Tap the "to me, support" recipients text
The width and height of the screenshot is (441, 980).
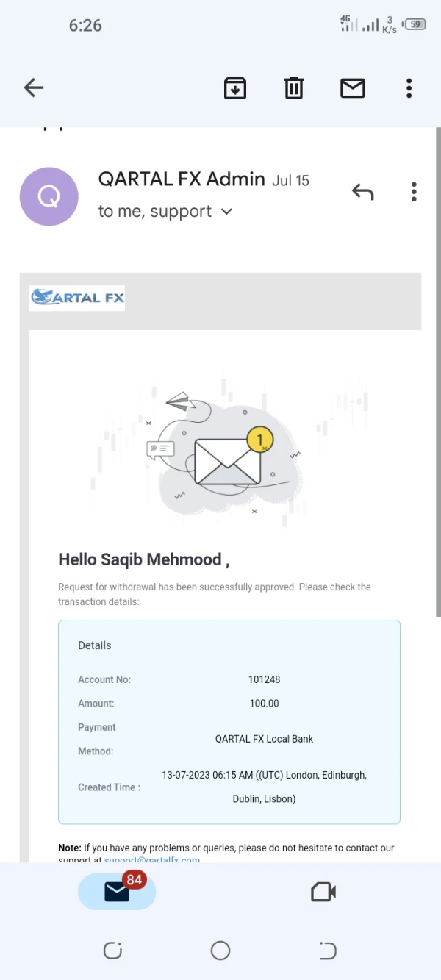tap(155, 212)
